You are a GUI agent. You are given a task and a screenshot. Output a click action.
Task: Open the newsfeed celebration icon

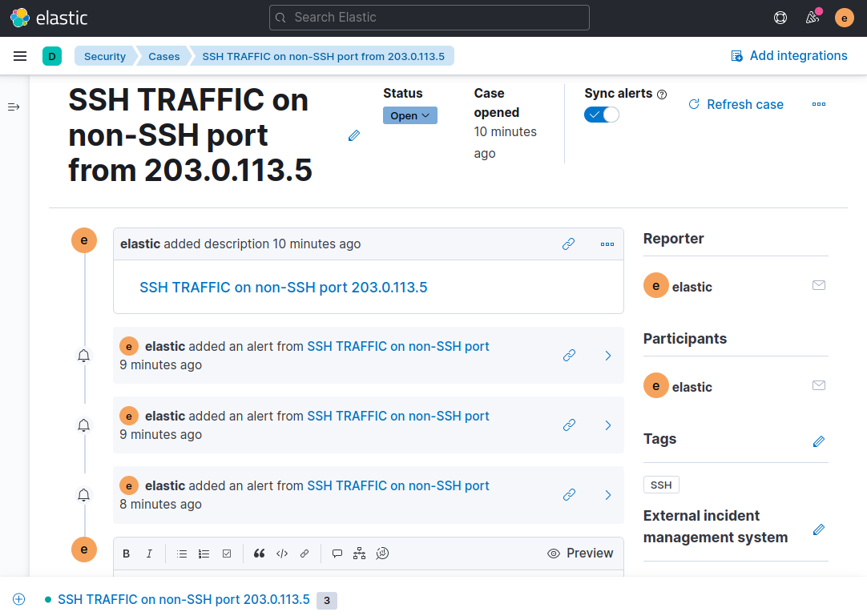click(x=813, y=18)
